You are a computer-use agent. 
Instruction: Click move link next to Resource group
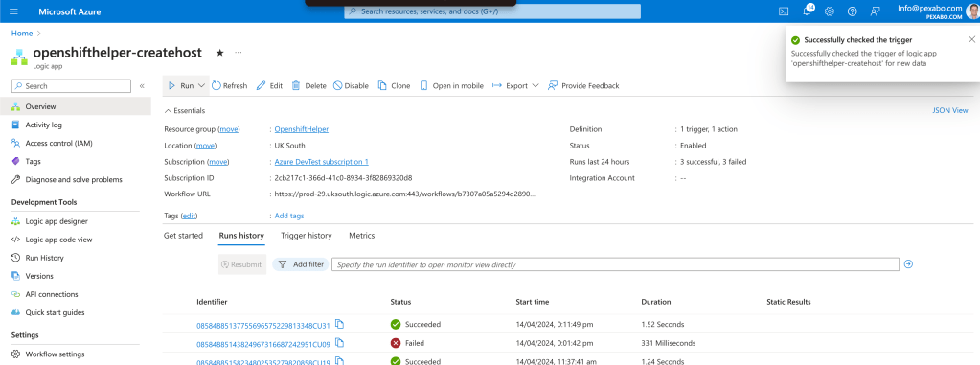229,129
